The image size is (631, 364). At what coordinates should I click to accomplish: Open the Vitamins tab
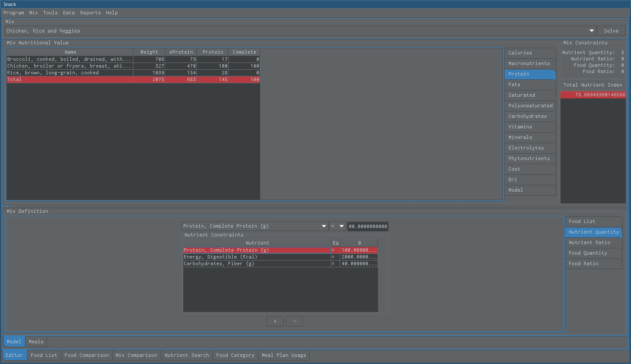(x=530, y=127)
